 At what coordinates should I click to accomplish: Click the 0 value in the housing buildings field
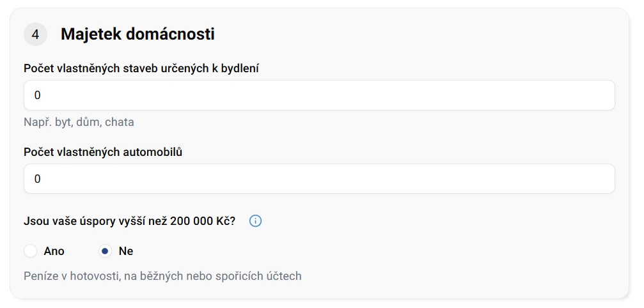[x=37, y=95]
